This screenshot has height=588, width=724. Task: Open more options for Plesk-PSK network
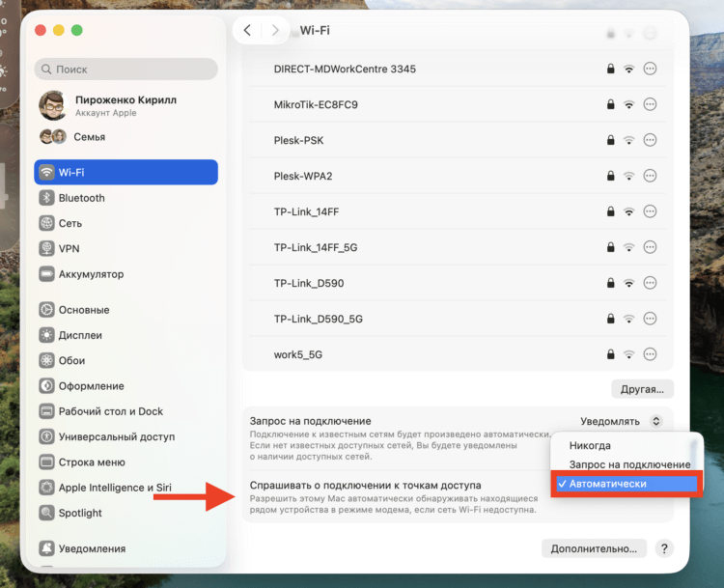point(650,140)
